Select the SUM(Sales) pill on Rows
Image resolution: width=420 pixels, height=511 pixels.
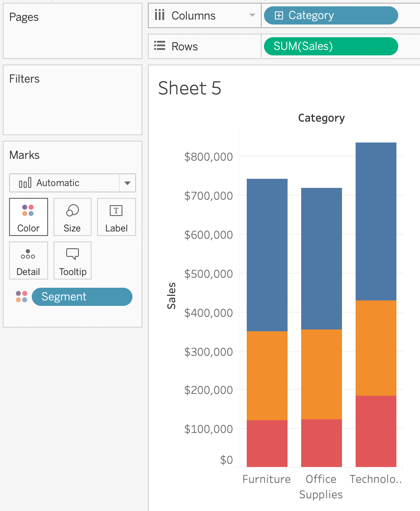[x=331, y=46]
